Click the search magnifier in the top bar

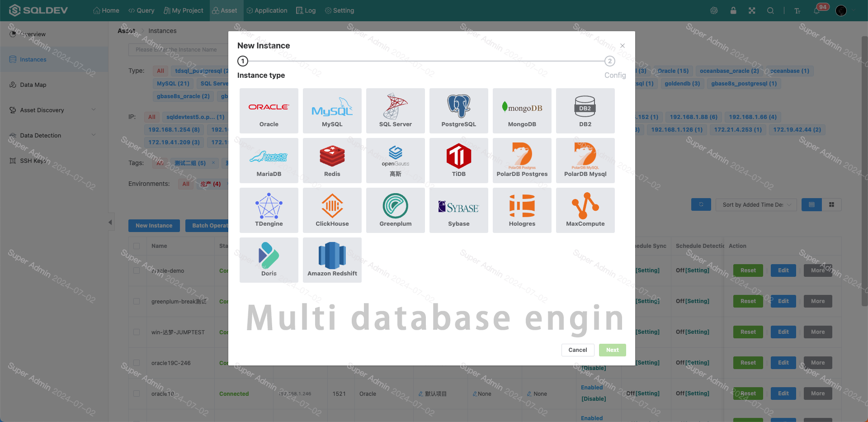770,10
